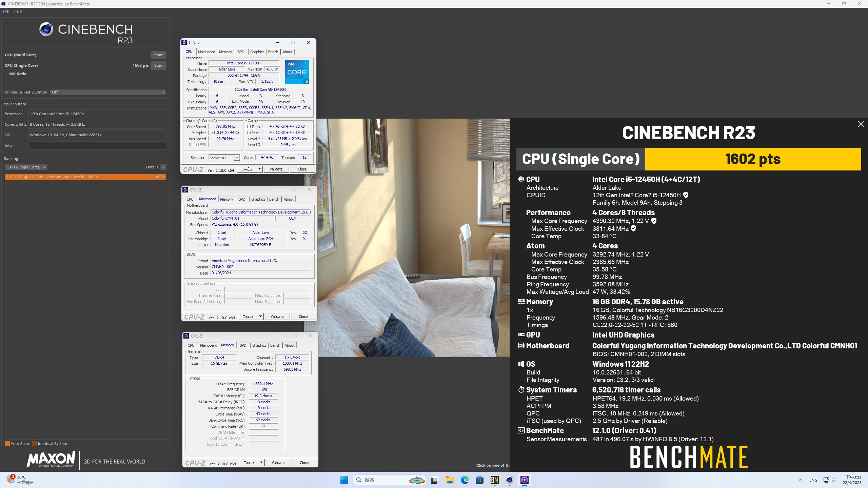The image size is (868, 488).
Task: Click the Cinebench title bar app icon
Action: pos(4,4)
